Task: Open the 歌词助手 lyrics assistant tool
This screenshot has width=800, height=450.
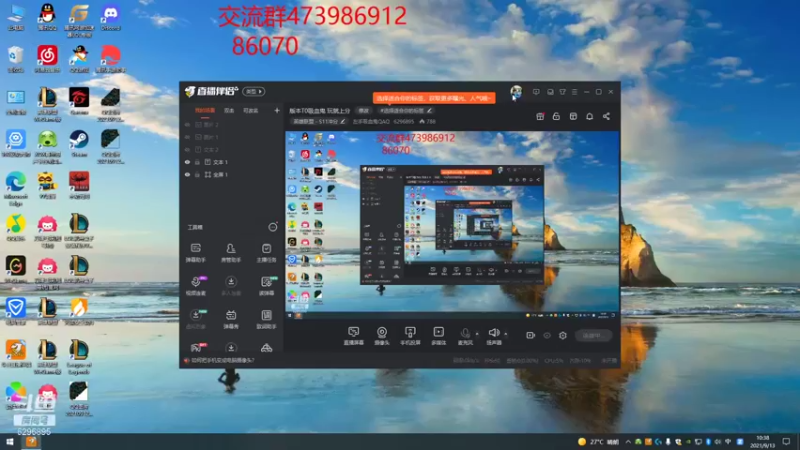Action: (266, 319)
